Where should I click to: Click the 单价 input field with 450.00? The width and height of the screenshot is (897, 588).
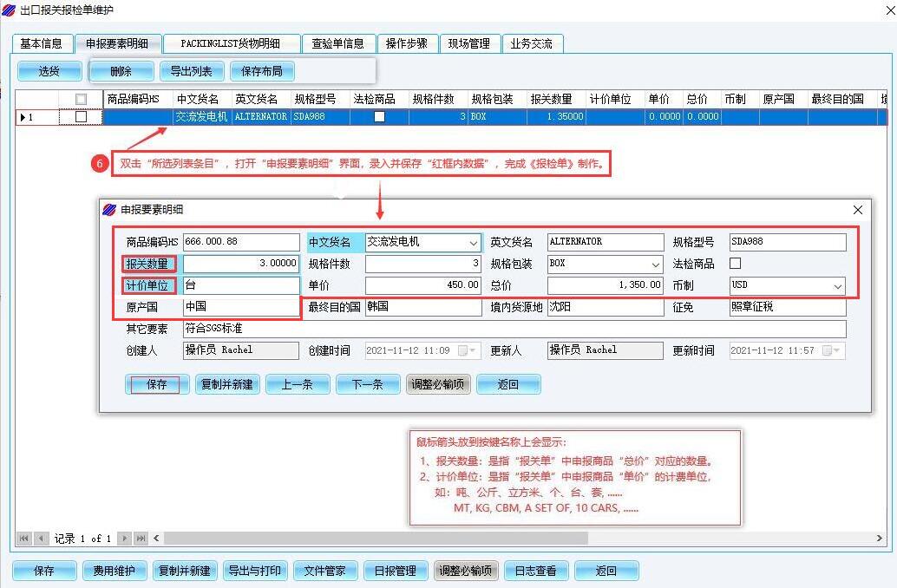[x=422, y=285]
